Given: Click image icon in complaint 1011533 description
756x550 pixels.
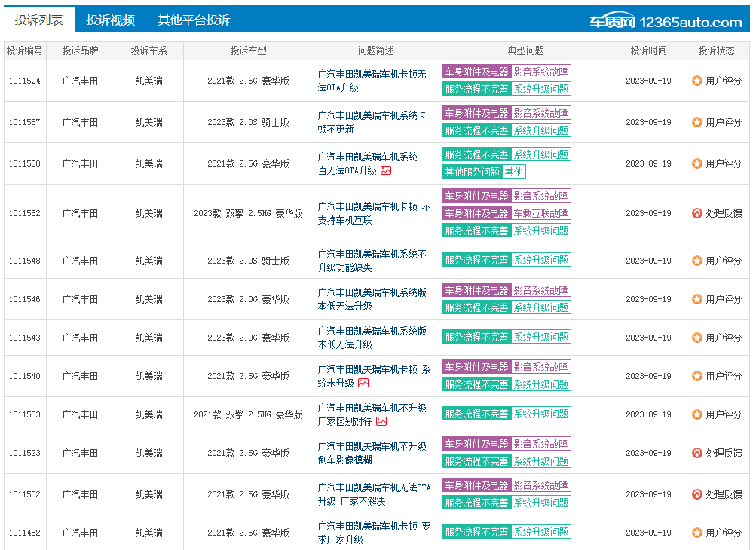Looking at the screenshot, I should [381, 421].
